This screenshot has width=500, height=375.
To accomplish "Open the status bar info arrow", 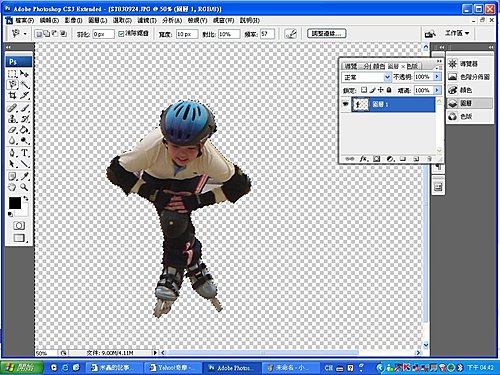I will (155, 352).
